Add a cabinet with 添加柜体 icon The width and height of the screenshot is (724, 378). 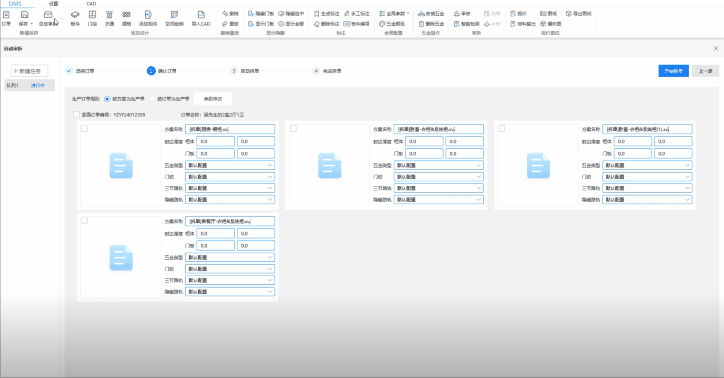tap(148, 18)
